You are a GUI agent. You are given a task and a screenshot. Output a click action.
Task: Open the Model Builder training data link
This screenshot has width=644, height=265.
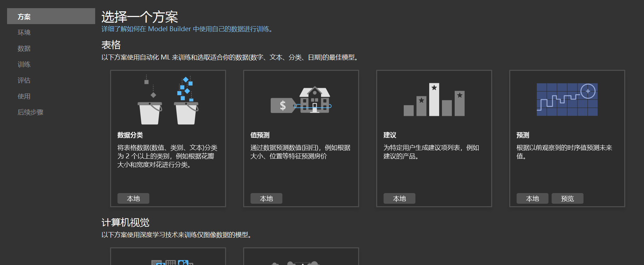(x=187, y=29)
